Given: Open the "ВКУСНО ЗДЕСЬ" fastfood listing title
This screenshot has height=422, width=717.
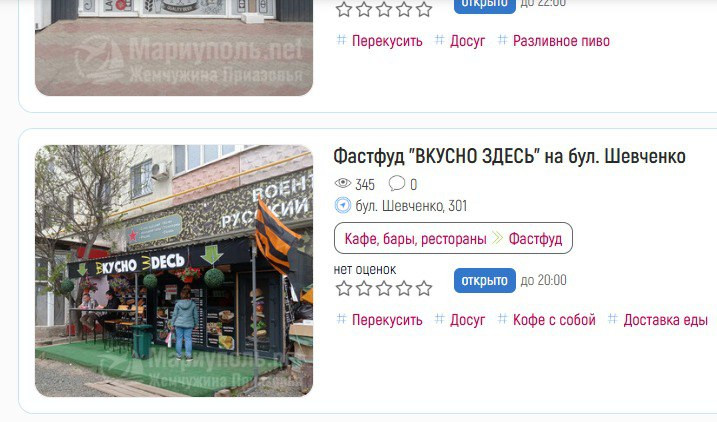Looking at the screenshot, I should coord(509,156).
